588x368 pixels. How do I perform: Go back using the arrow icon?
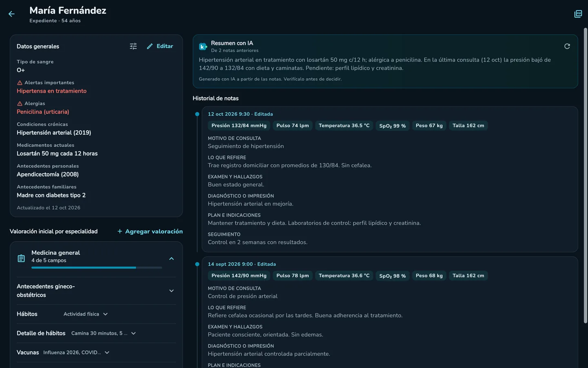11,14
